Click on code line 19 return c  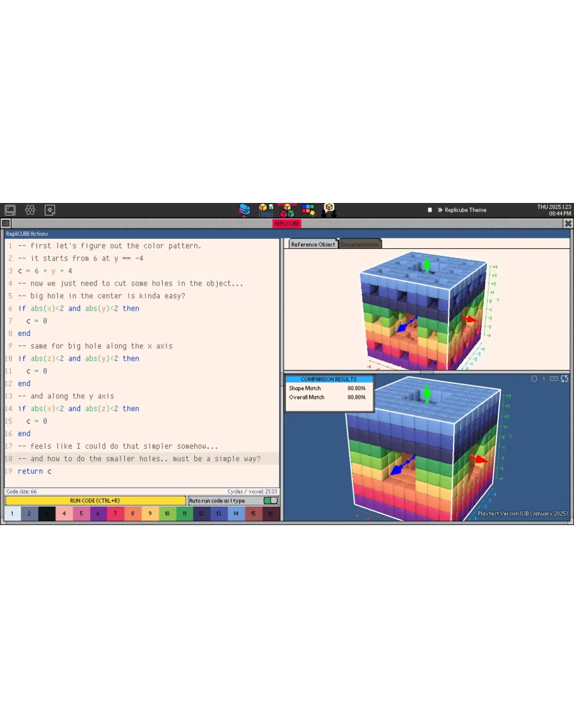(x=35, y=471)
